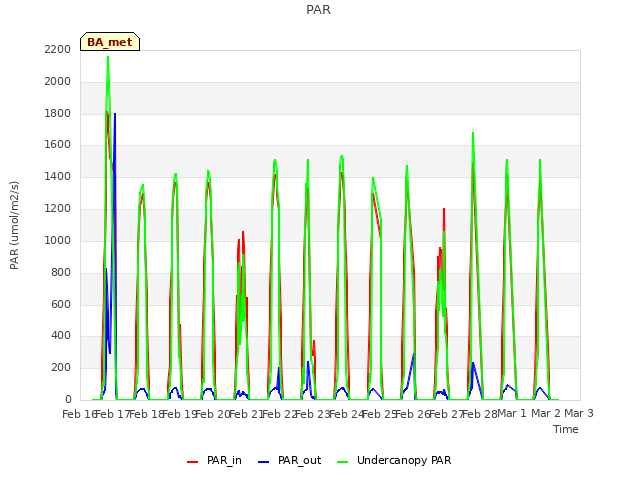Image resolution: width=640 pixels, height=480 pixels.
Task: Click the tallest green peak above 2000
Action: click(108, 58)
